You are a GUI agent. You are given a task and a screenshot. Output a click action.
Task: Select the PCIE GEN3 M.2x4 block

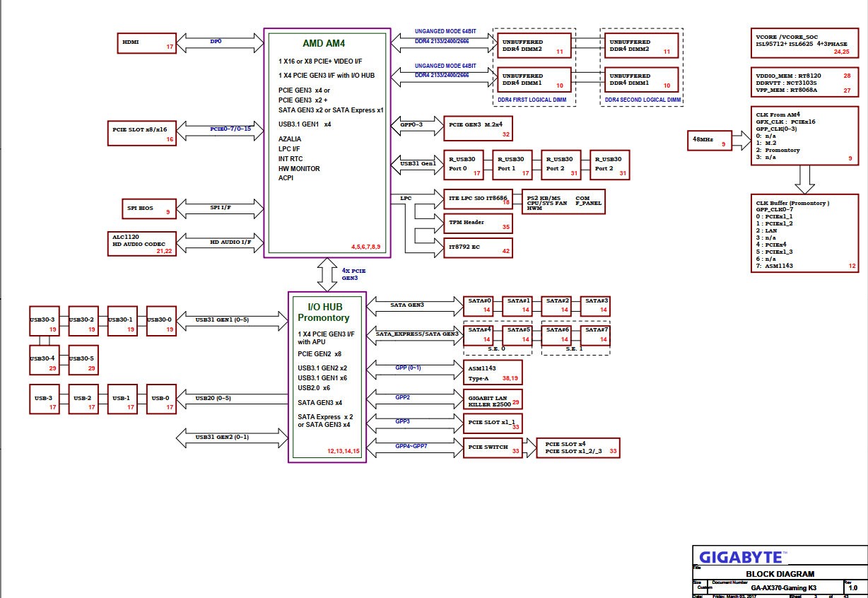point(478,127)
